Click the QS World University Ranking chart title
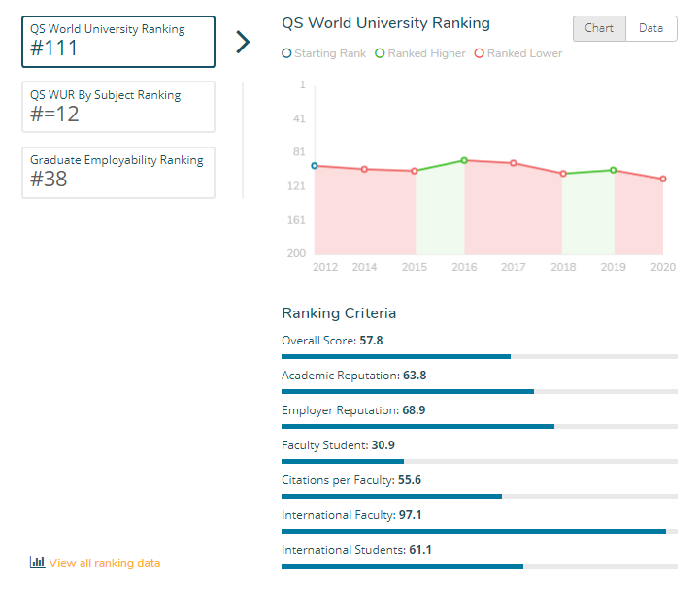700x589 pixels. [x=385, y=23]
